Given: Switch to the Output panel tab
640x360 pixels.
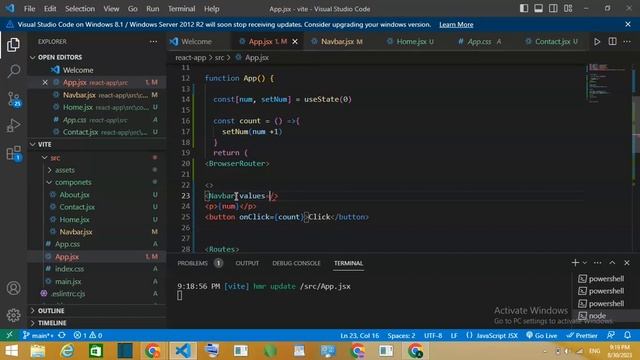Looking at the screenshot, I should [247, 263].
